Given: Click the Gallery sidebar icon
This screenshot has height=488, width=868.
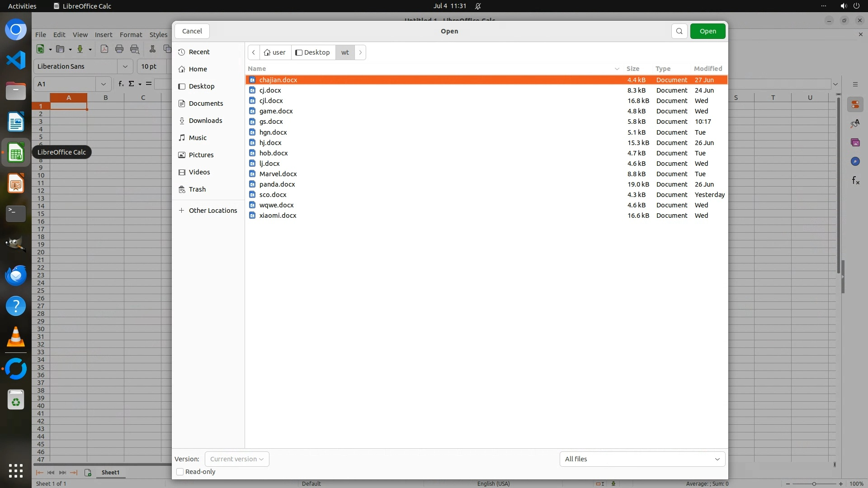Looking at the screenshot, I should (x=855, y=142).
